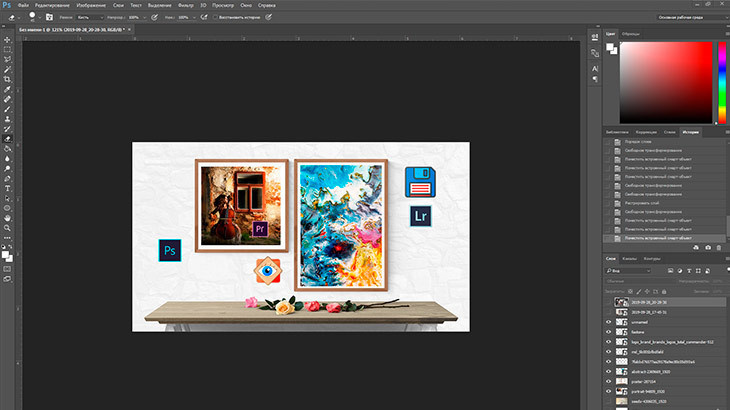The image size is (730, 410).
Task: Click the camera snapshot icon in History panel
Action: coord(708,247)
